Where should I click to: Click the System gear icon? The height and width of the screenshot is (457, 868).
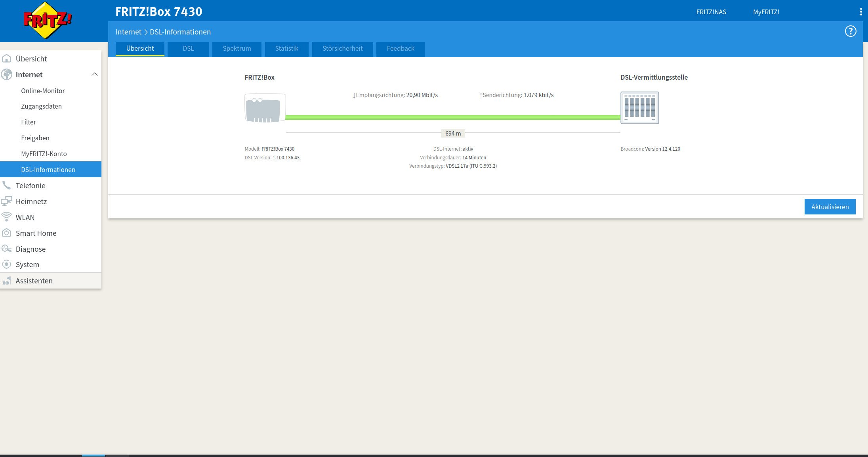(x=6, y=264)
